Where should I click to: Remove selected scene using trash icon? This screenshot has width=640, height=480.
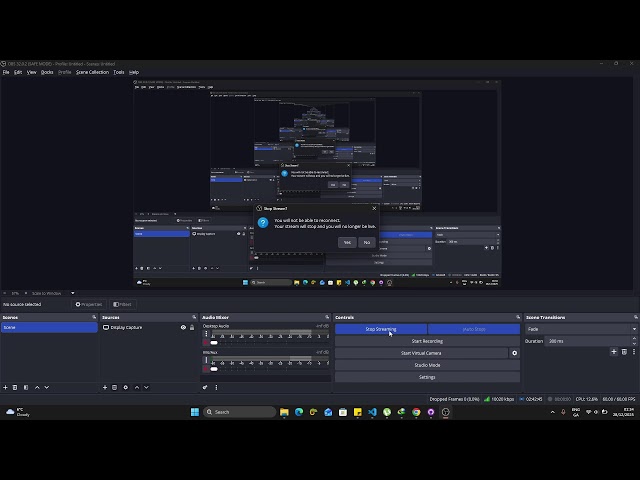pos(15,387)
